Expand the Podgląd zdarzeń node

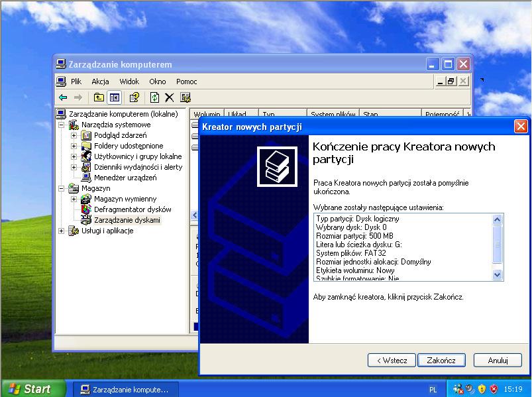point(74,136)
